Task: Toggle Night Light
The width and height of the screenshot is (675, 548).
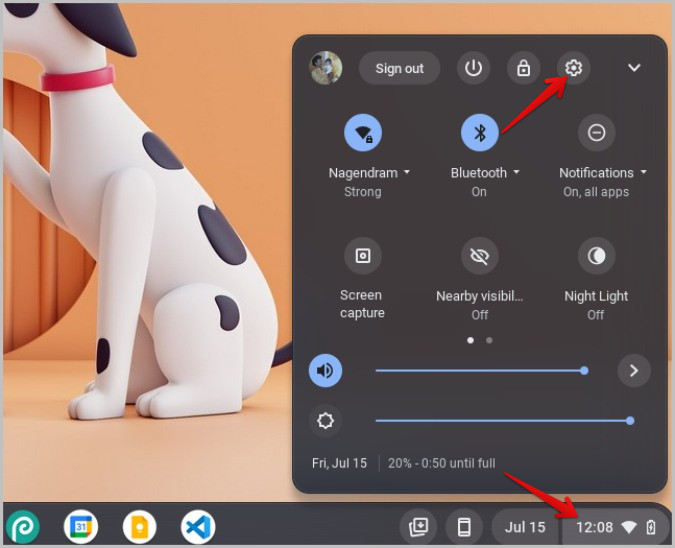Action: coord(596,256)
